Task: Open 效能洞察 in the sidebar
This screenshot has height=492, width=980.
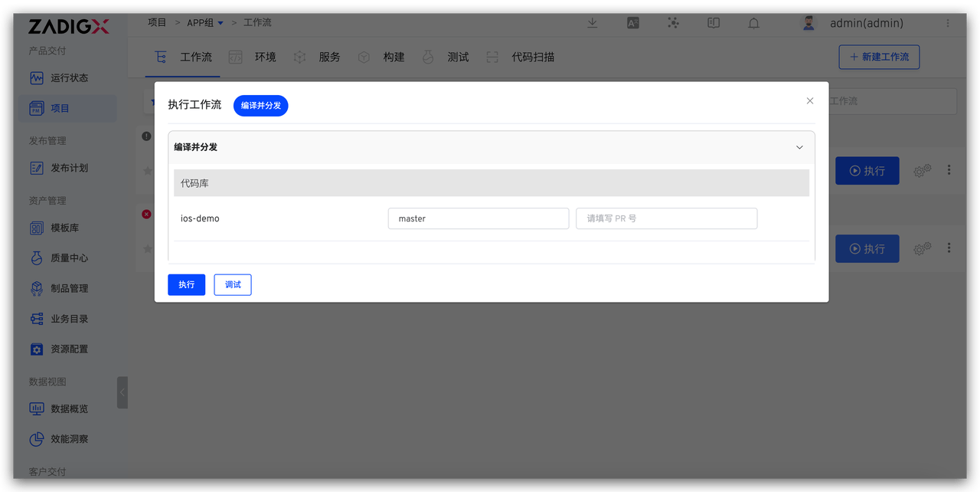Action: 69,439
